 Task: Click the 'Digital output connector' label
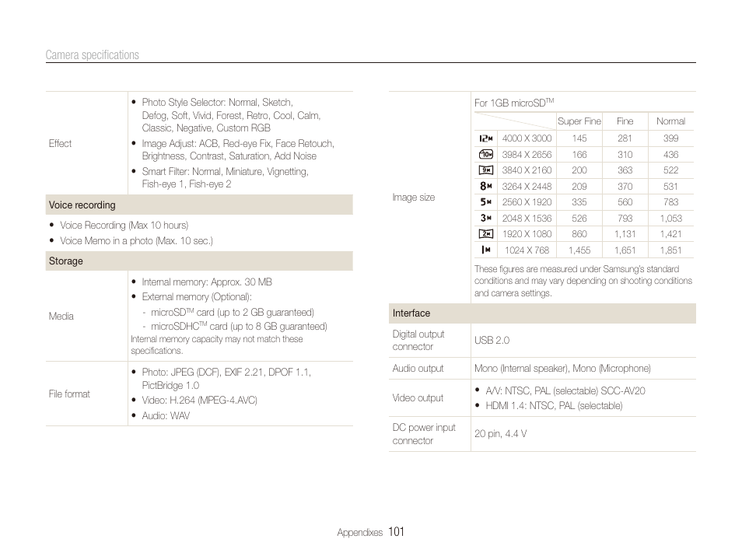tap(418, 340)
